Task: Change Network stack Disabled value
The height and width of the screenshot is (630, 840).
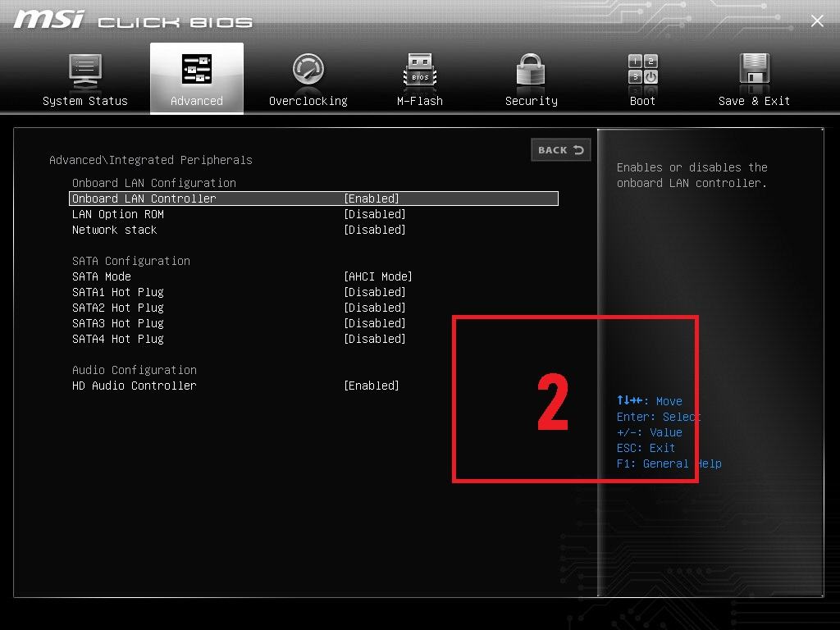Action: pyautogui.click(x=374, y=230)
